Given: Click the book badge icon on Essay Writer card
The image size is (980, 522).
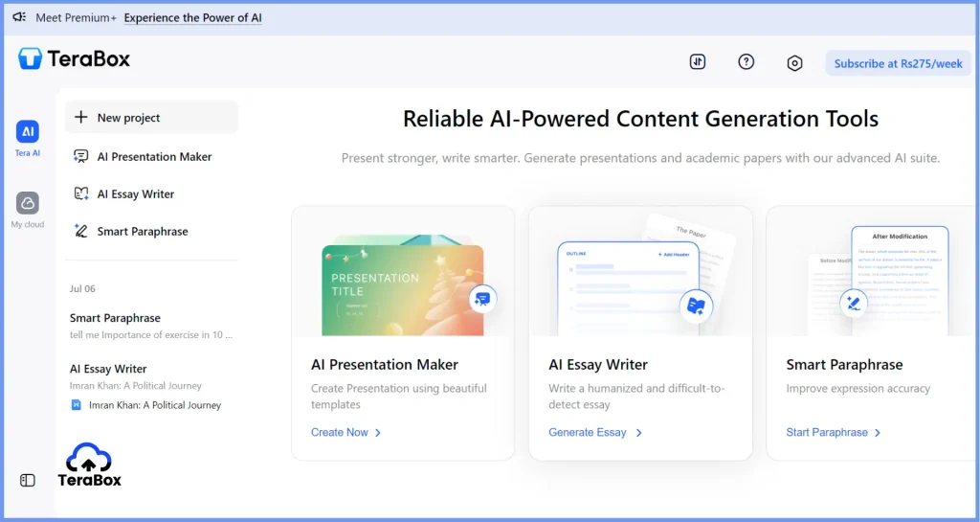Looking at the screenshot, I should click(696, 306).
